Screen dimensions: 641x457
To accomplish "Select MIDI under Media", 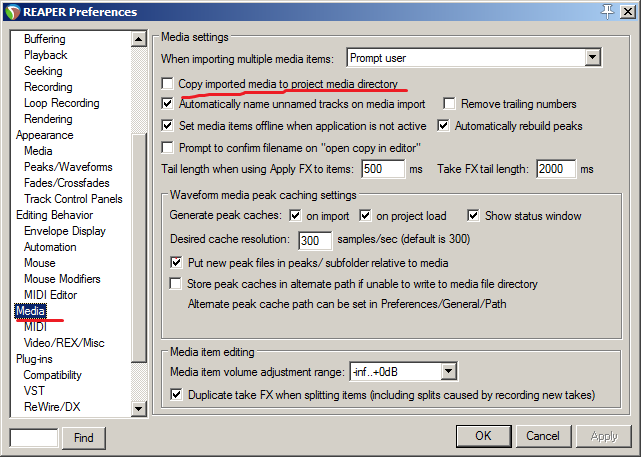I will pos(36,327).
